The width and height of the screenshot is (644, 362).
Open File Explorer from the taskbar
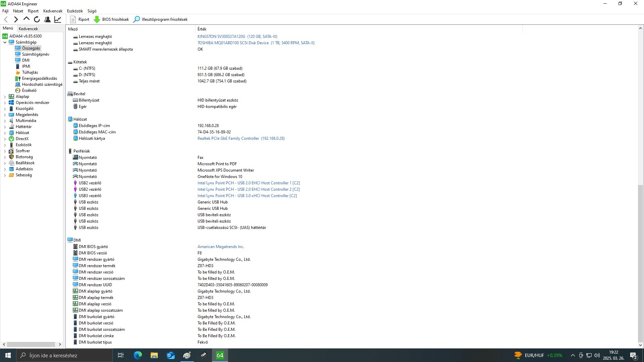click(154, 355)
